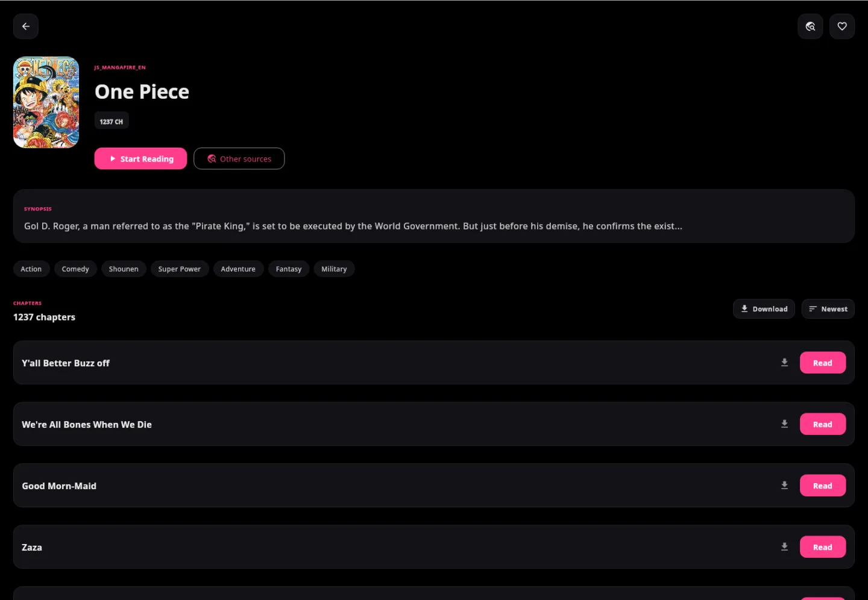Download the Zaza chapter

click(x=784, y=547)
